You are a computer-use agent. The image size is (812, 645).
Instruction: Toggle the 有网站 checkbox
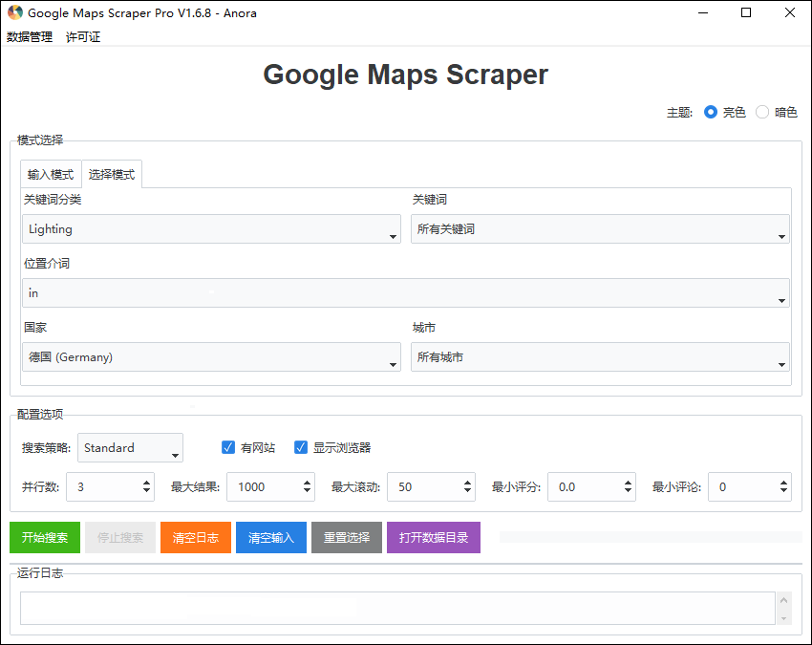coord(228,447)
